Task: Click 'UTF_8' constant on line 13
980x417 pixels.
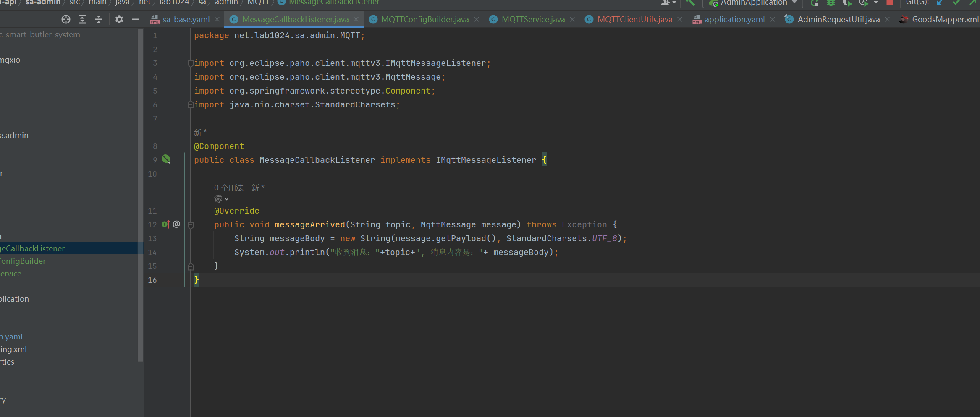Action: 605,238
